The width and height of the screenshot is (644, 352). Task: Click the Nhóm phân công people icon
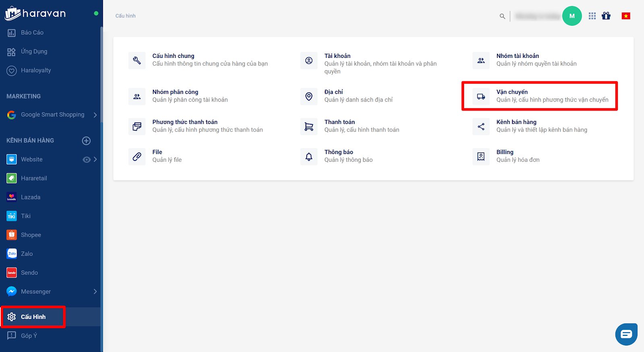pos(137,97)
